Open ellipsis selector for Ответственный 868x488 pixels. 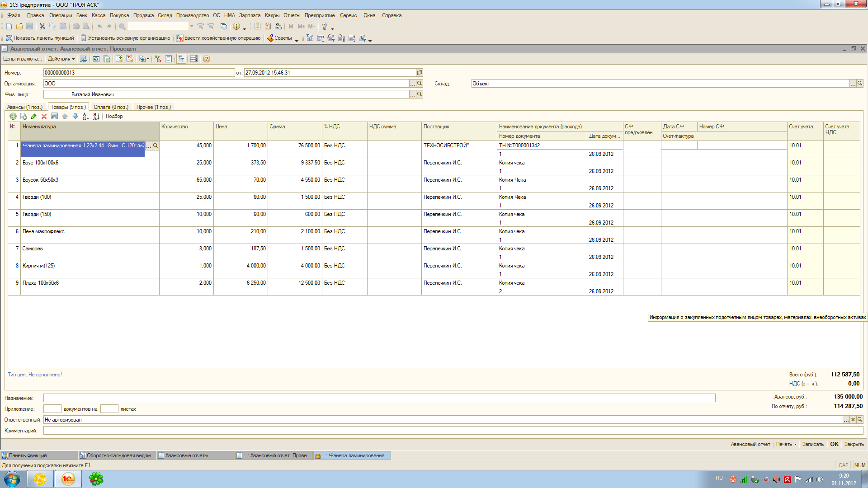click(846, 420)
